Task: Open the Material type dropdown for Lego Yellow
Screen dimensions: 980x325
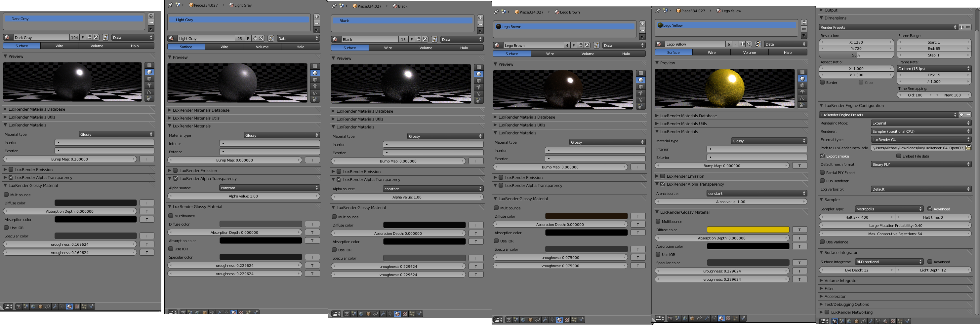Action: pyautogui.click(x=769, y=141)
